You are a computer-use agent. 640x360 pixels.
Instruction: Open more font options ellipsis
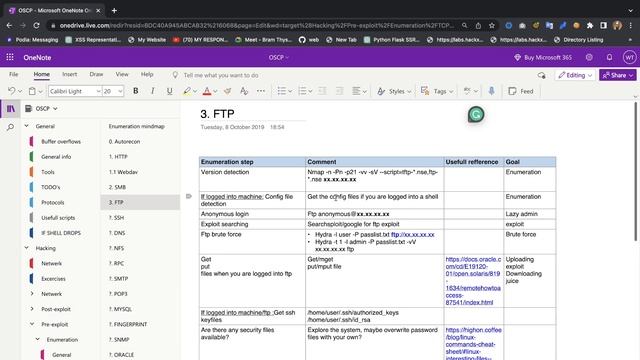pyautogui.click(x=261, y=91)
